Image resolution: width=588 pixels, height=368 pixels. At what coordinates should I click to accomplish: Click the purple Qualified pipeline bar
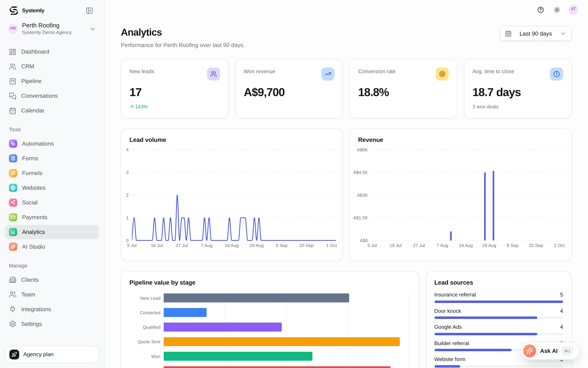click(x=223, y=327)
